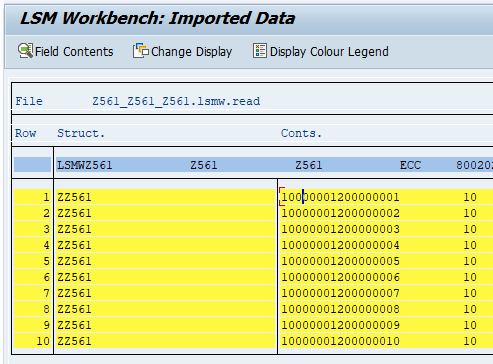Click value 10 in row 5

(x=470, y=261)
